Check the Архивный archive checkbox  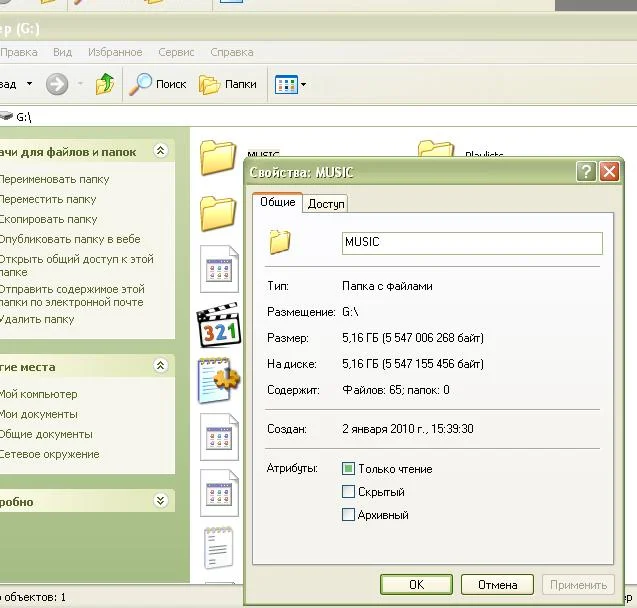click(x=349, y=515)
